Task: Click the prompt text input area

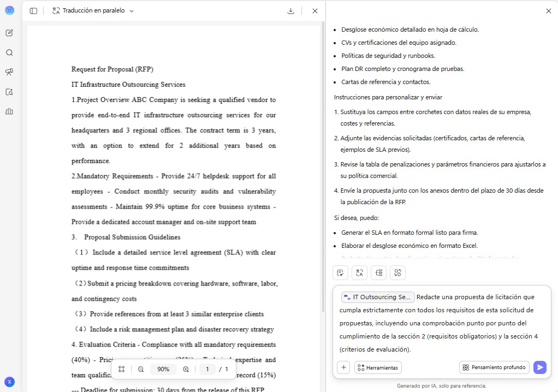Action: 442,323
